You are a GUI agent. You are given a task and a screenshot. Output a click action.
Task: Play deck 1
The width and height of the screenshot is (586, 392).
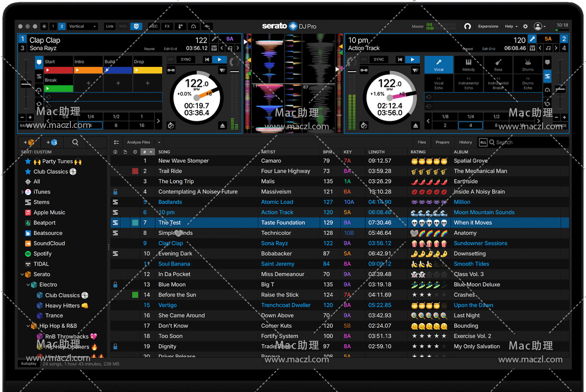click(219, 59)
